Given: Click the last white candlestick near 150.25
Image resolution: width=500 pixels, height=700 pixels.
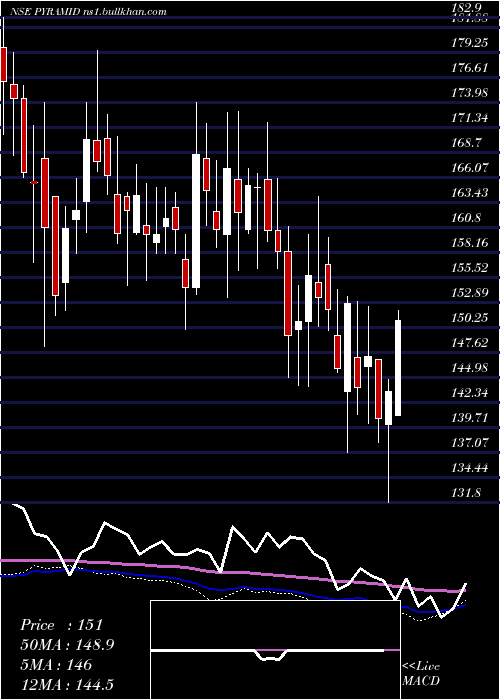Looking at the screenshot, I should point(398,368).
